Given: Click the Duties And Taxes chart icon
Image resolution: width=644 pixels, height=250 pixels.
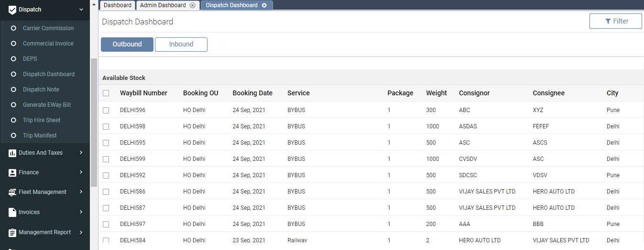Looking at the screenshot, I should (12, 153).
